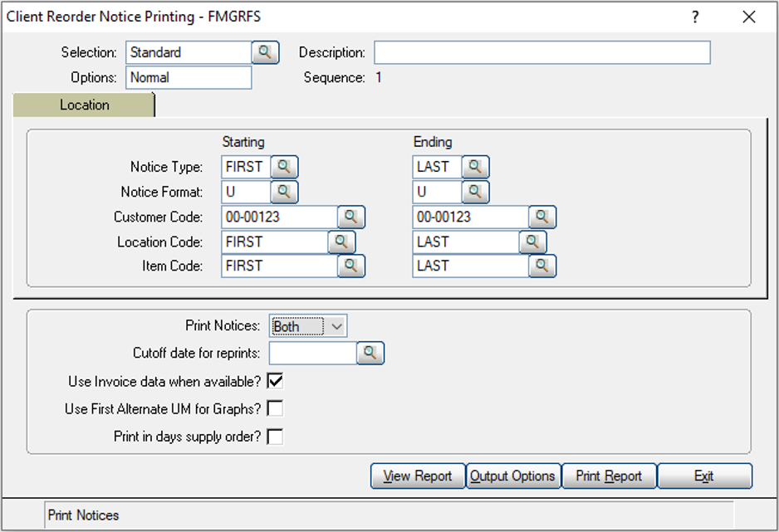Open Output Options
This screenshot has height=532, width=779.
[x=513, y=476]
